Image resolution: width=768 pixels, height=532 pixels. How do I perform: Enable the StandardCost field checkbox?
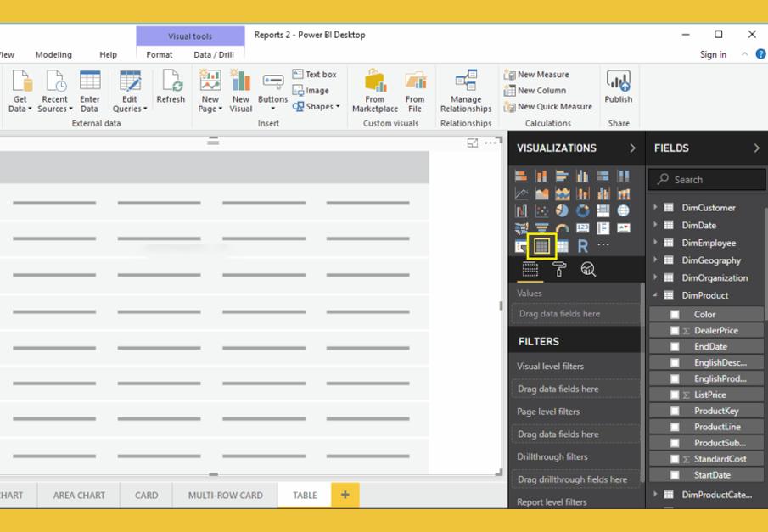tap(675, 460)
